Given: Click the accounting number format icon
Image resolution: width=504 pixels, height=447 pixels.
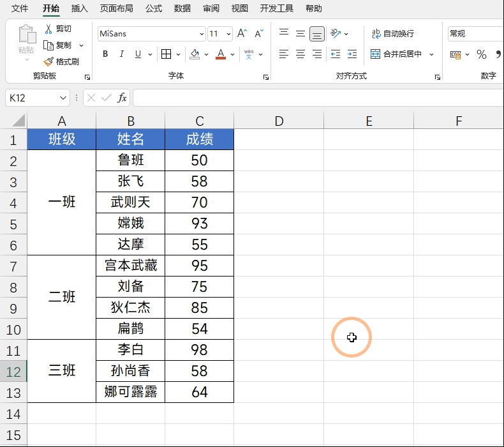Looking at the screenshot, I should (x=456, y=55).
